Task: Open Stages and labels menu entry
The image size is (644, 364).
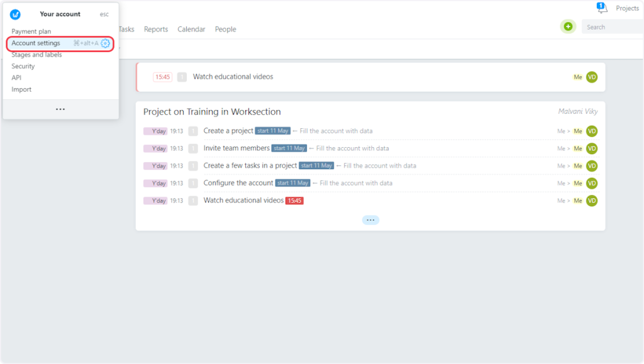Action: [36, 55]
